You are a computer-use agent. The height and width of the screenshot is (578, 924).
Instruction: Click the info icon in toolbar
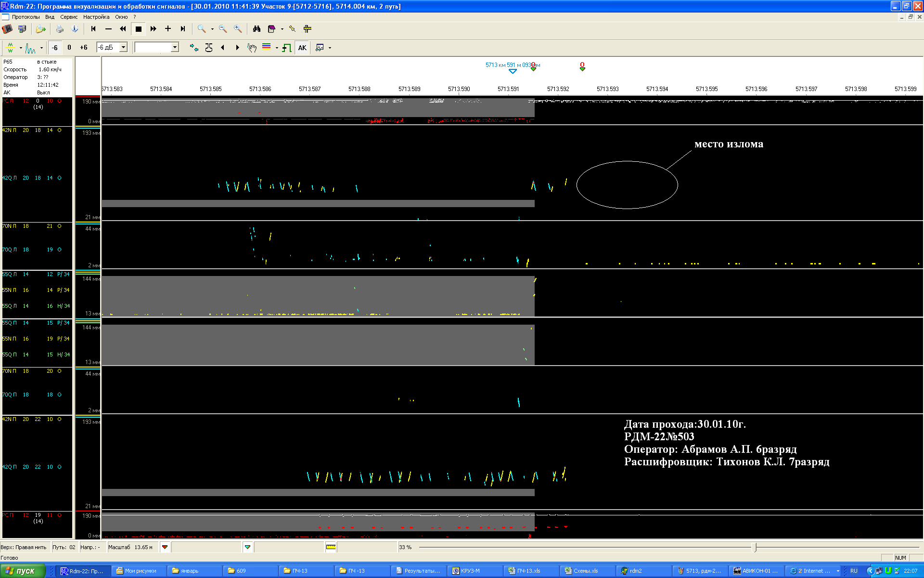click(x=75, y=29)
